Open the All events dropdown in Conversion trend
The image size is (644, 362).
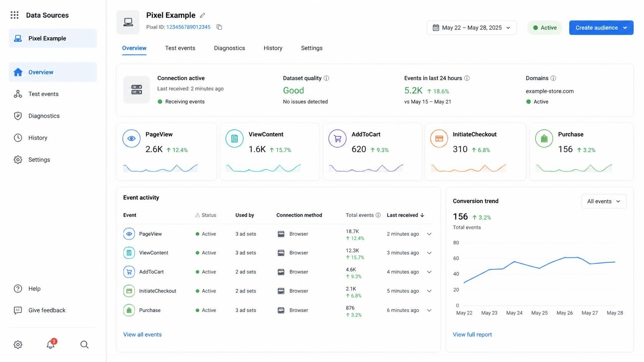[x=604, y=201]
